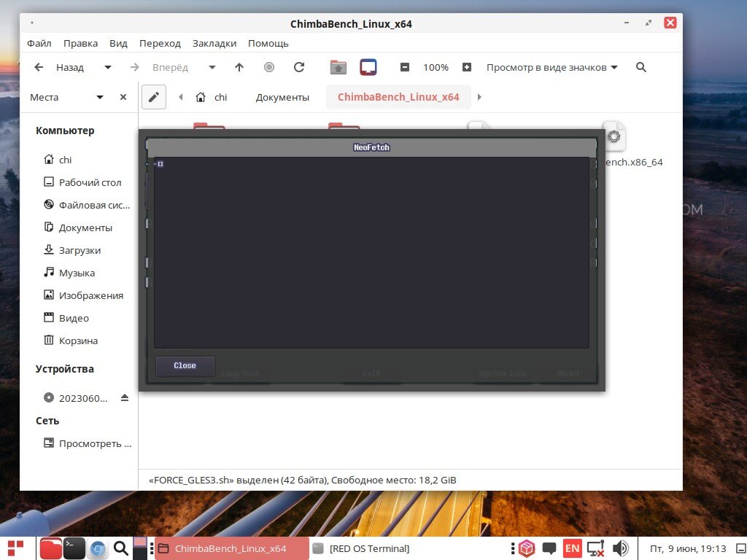Click the search magnifier in the toolbar

coord(641,67)
